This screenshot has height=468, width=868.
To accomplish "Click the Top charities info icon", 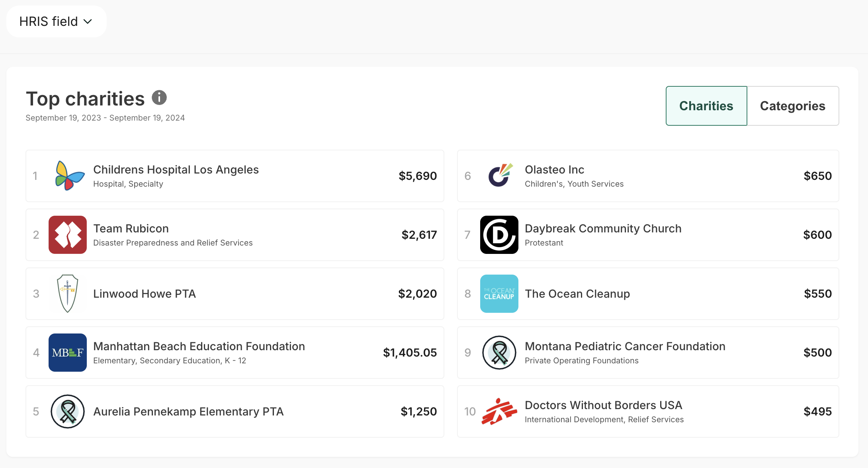I will tap(159, 97).
